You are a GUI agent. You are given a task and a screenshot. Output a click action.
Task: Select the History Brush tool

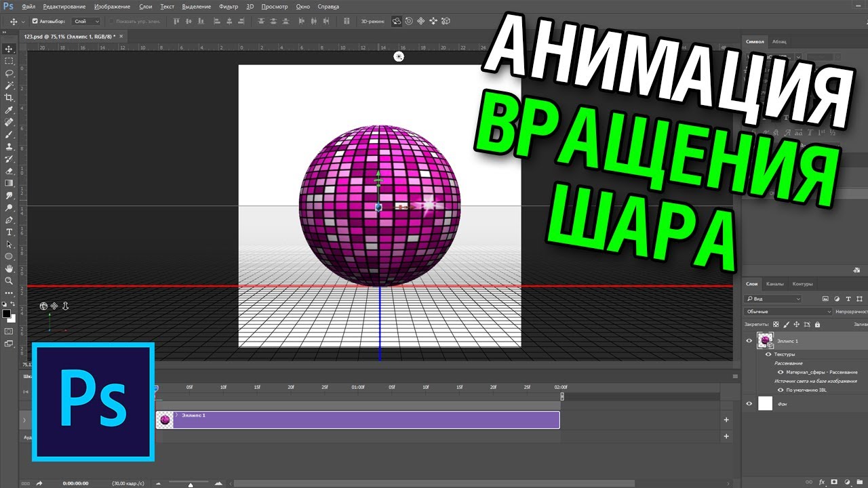point(9,159)
